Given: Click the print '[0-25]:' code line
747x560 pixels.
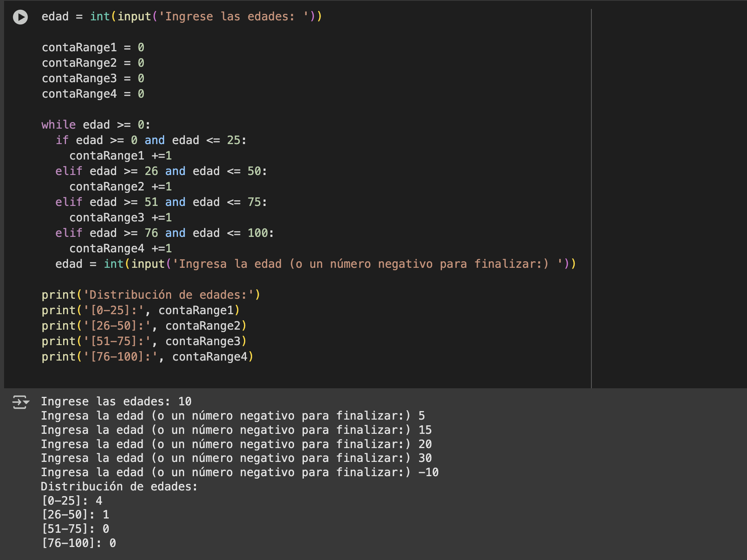Looking at the screenshot, I should [141, 311].
